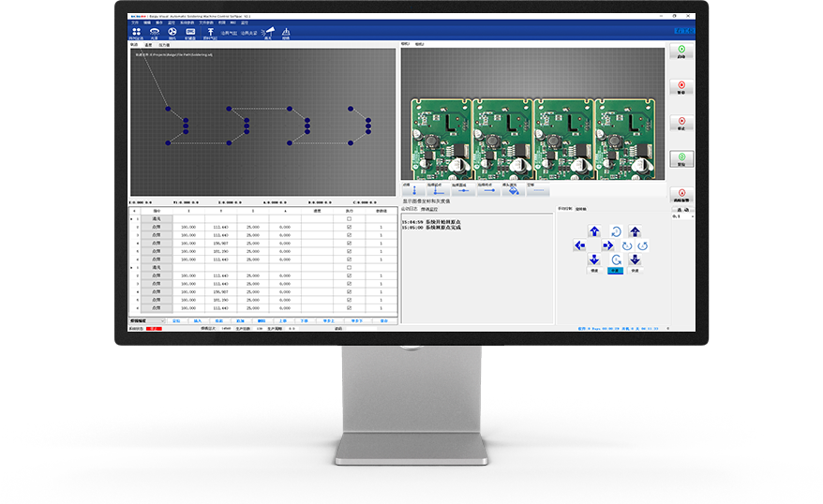Open the 焊锡编辑 dropdown below the table
Screen dimensions: 823x504
[147, 320]
